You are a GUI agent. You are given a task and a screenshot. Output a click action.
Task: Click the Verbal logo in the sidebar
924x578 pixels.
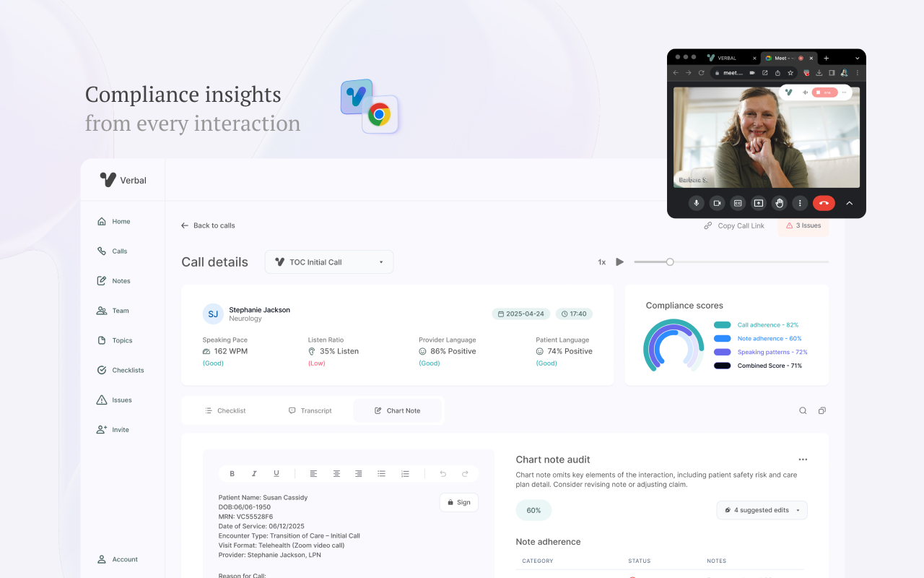123,180
